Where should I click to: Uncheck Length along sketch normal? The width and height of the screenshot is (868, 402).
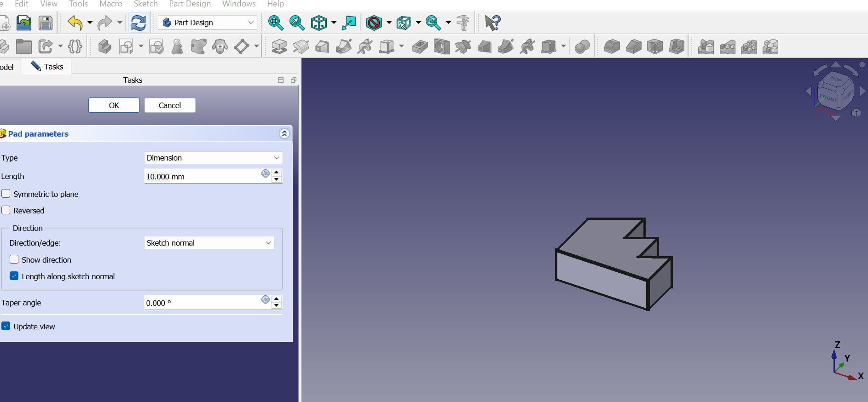click(x=14, y=276)
